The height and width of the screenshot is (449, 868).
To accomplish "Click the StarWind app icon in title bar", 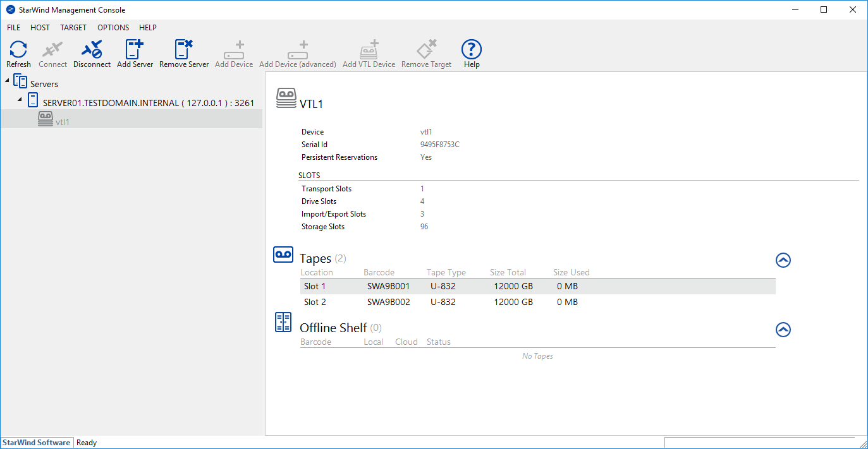I will click(x=10, y=9).
